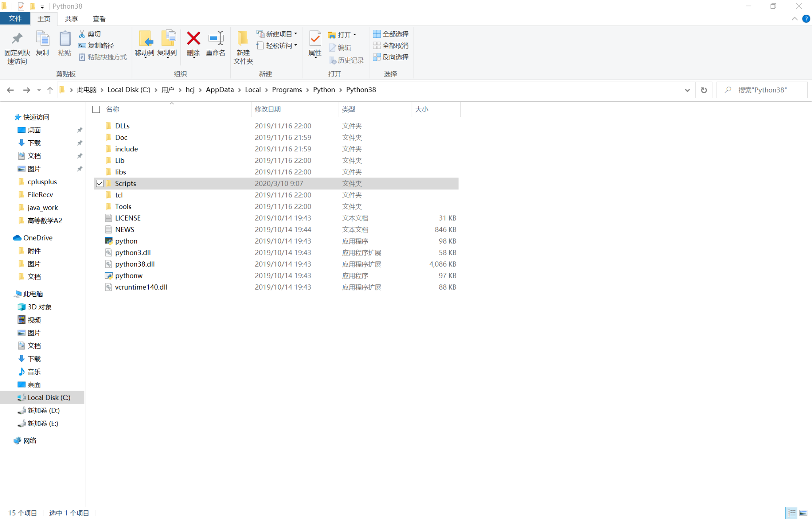Switch to large icons view in status bar
The height and width of the screenshot is (519, 812).
pos(804,512)
